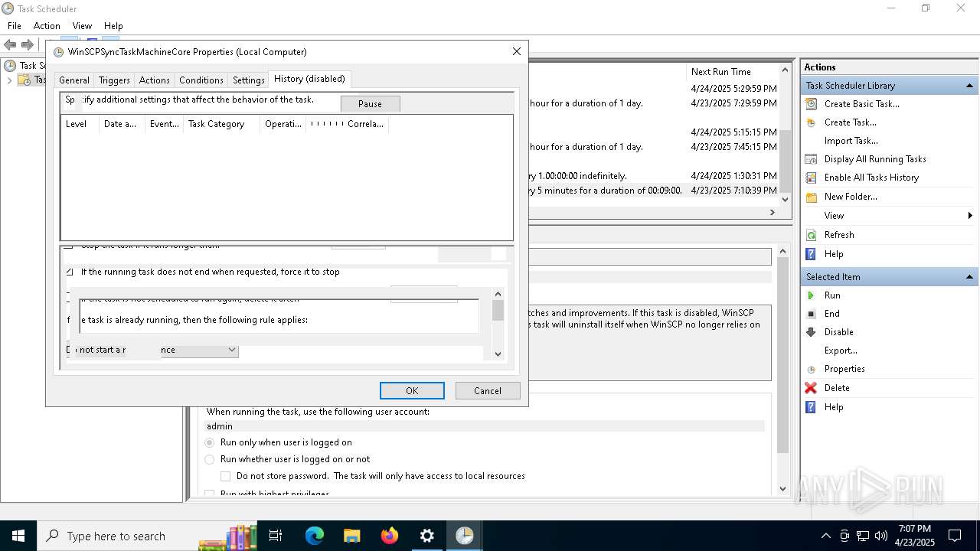Click the dialog's inner scrollbar down arrow
The height and width of the screenshot is (551, 980).
click(x=498, y=354)
